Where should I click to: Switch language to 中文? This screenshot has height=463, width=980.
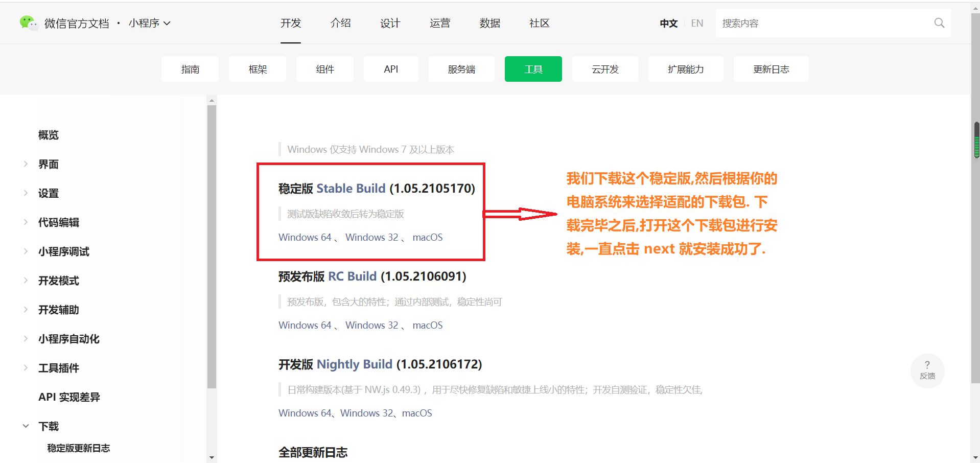[x=668, y=23]
